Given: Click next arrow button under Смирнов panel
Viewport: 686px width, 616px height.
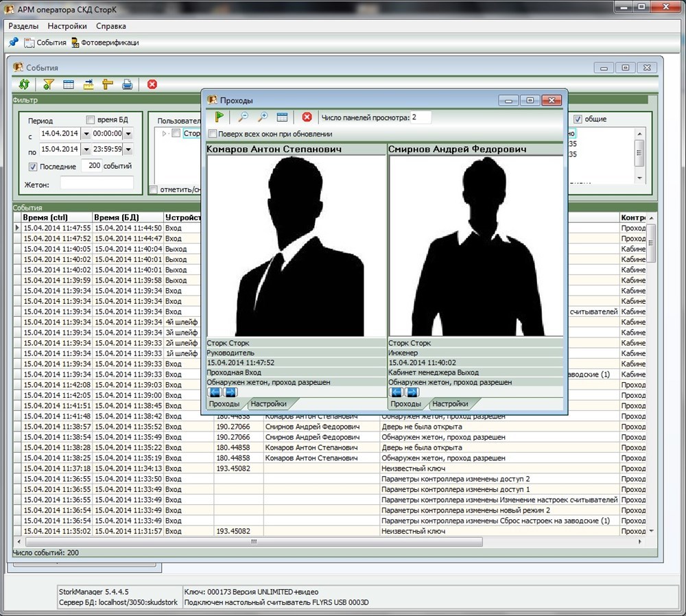Looking at the screenshot, I should pyautogui.click(x=412, y=392).
